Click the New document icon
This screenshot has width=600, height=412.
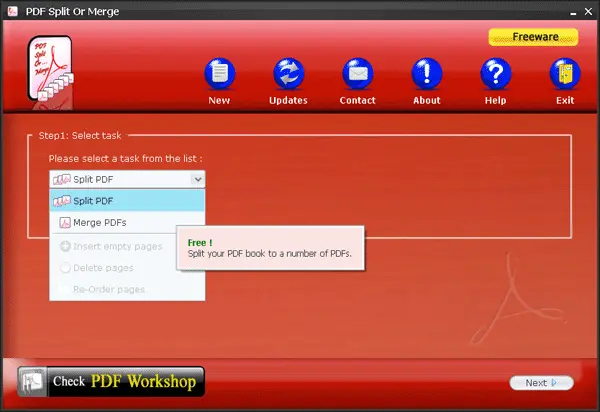220,73
